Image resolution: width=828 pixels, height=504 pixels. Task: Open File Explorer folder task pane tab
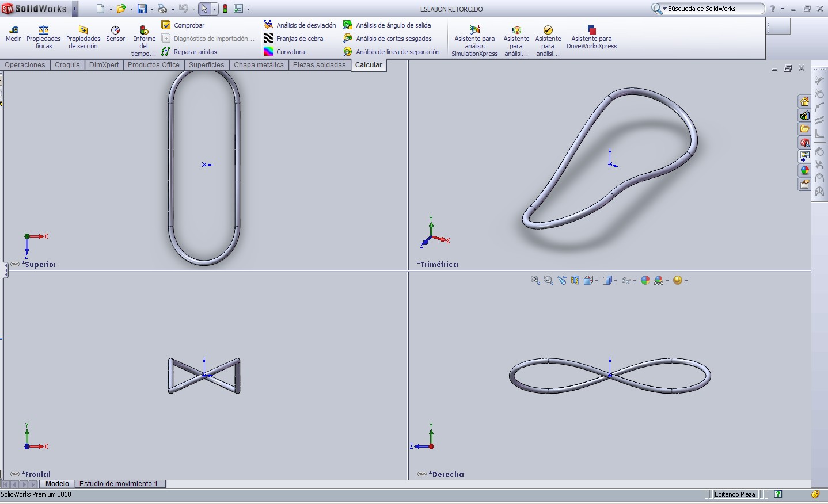(x=804, y=129)
